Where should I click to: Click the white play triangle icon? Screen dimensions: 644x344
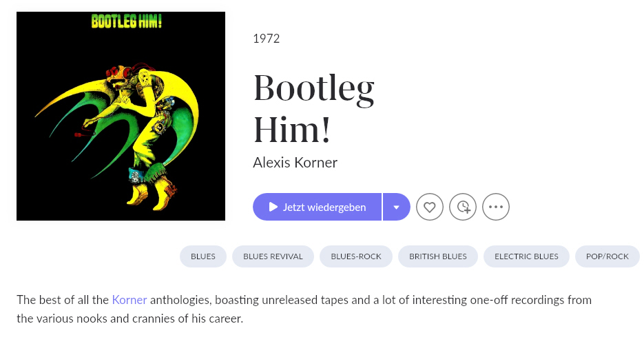(x=273, y=207)
